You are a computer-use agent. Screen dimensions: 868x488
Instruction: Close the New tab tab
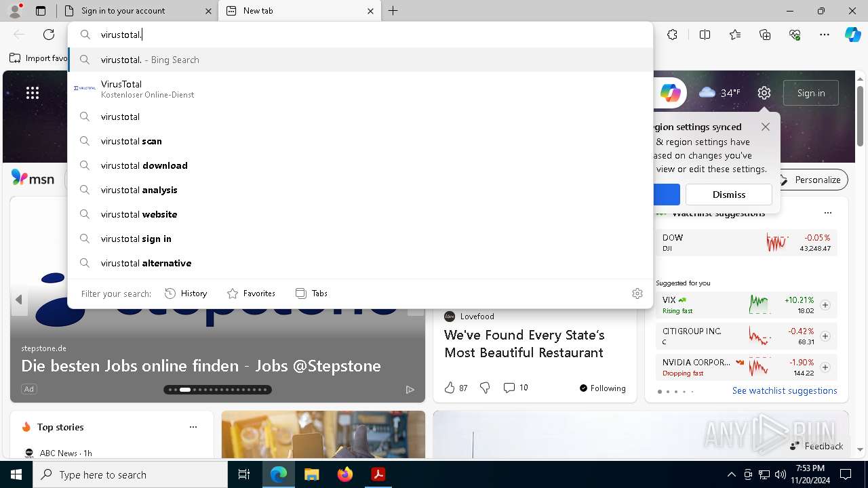[371, 11]
